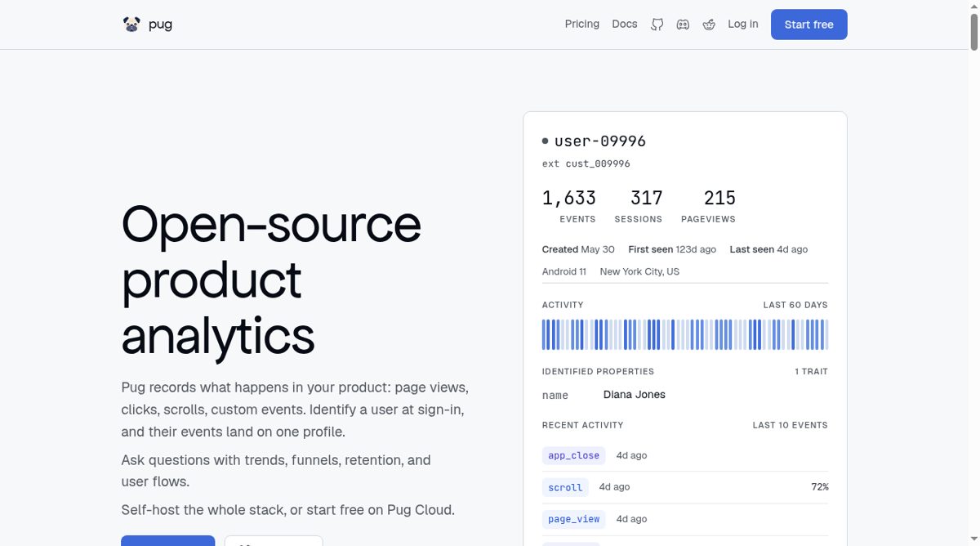
Task: Click the Last 10 Events label
Action: pos(791,425)
